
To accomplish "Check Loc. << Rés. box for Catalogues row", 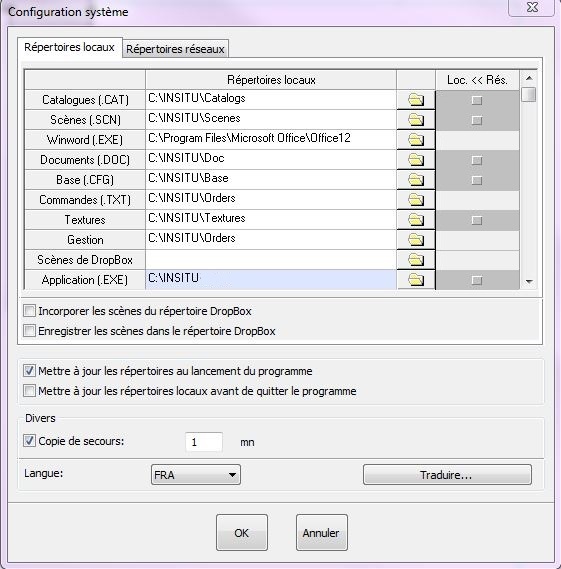I will [x=477, y=100].
